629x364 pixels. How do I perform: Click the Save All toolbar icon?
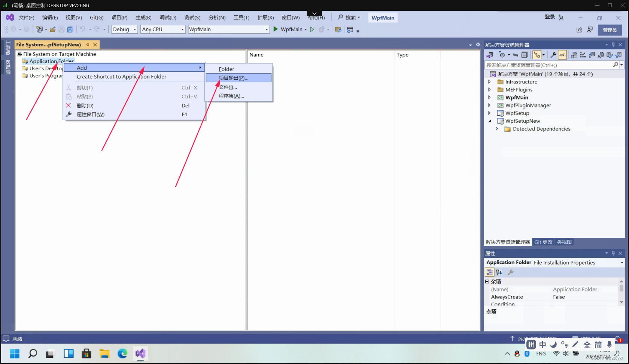pyautogui.click(x=70, y=29)
